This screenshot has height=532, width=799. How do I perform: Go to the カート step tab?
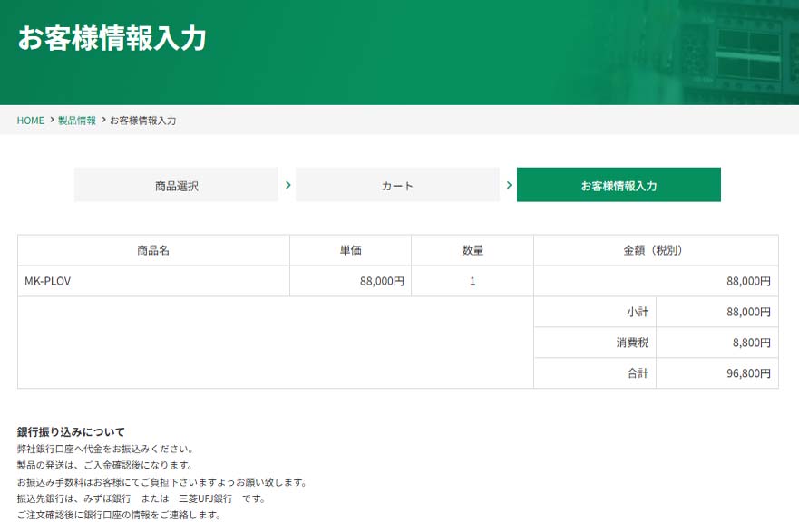click(x=397, y=185)
